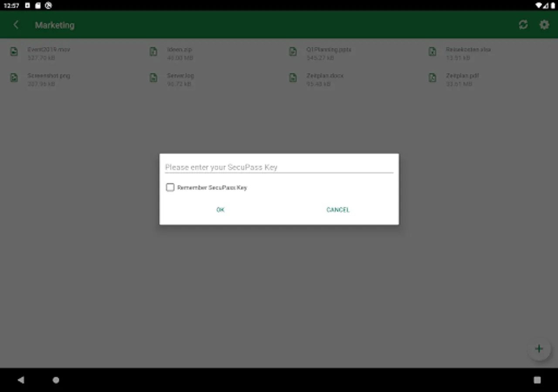The height and width of the screenshot is (392, 558).
Task: Select the Server.log file icon
Action: coord(153,78)
